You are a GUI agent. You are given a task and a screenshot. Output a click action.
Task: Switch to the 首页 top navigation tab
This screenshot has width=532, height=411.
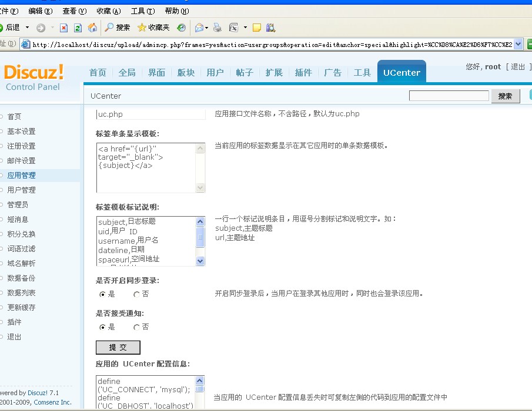coord(98,72)
